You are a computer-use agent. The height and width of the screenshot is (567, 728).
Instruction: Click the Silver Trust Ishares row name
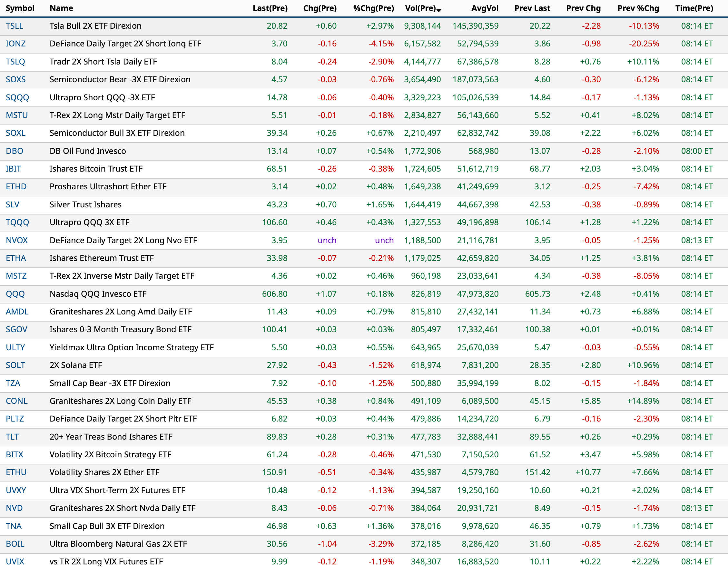[x=85, y=204]
